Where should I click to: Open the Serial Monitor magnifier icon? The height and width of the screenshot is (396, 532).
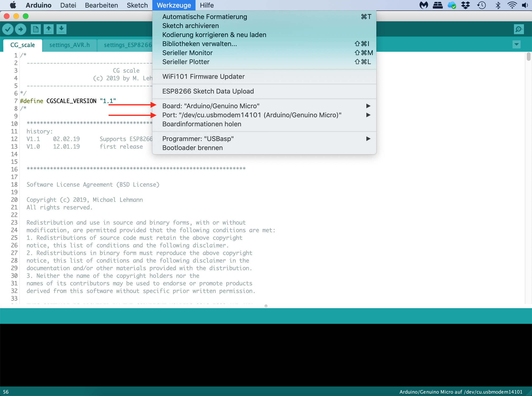click(518, 29)
